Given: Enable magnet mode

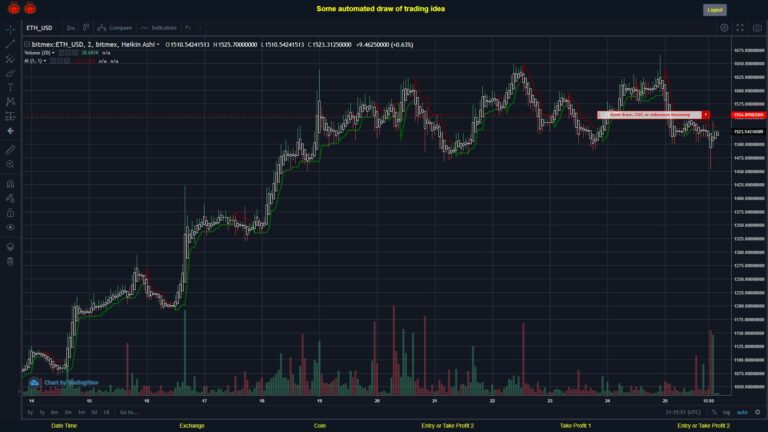Looking at the screenshot, I should click(x=10, y=184).
